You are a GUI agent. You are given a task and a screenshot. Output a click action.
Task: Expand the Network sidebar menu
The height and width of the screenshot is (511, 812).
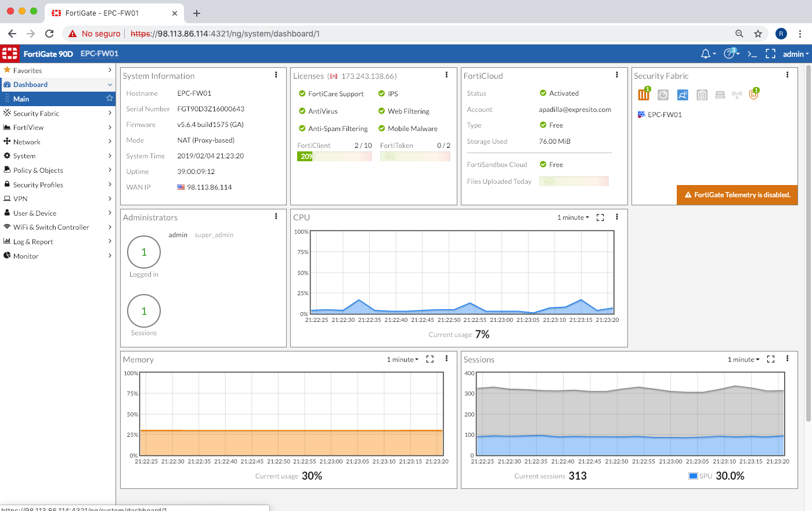tap(57, 142)
